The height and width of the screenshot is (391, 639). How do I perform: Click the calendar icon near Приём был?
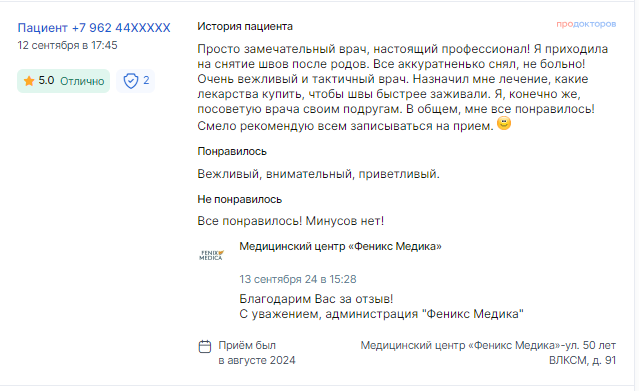pyautogui.click(x=205, y=347)
